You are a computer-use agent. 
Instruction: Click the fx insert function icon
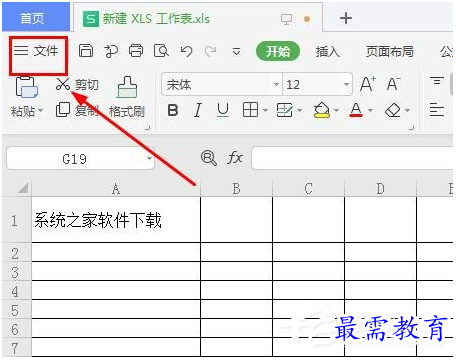pyautogui.click(x=235, y=158)
